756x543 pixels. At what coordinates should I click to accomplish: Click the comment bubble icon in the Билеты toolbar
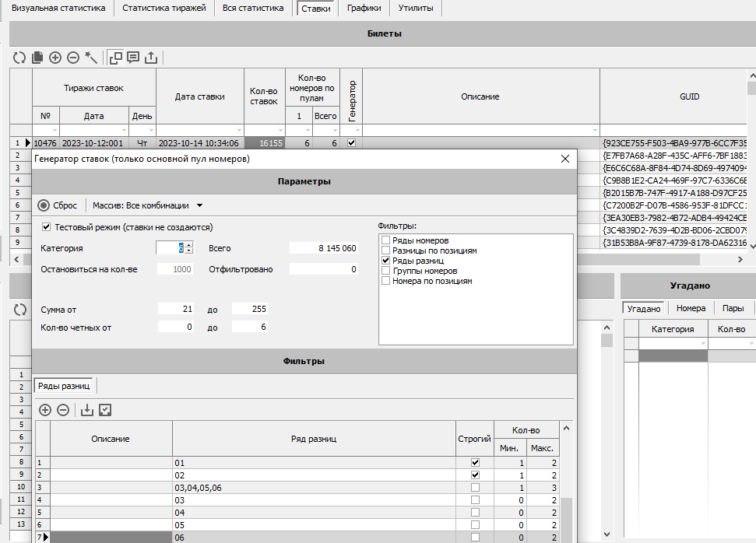[x=133, y=58]
